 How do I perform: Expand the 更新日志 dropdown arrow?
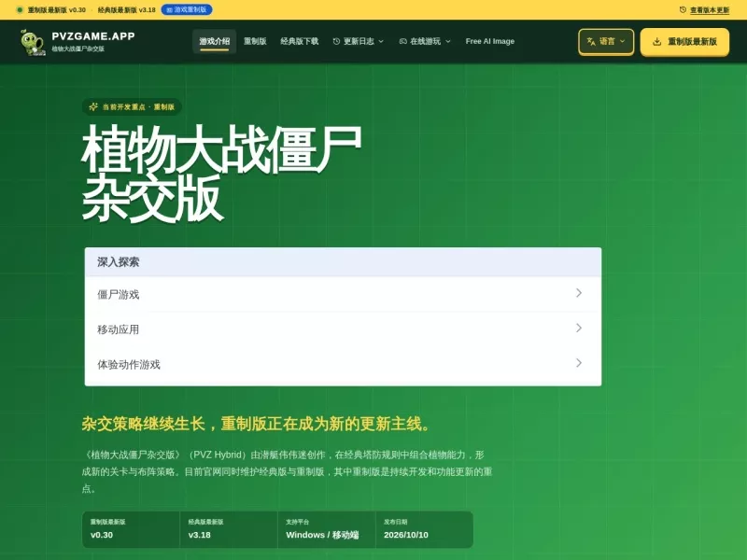pos(381,41)
